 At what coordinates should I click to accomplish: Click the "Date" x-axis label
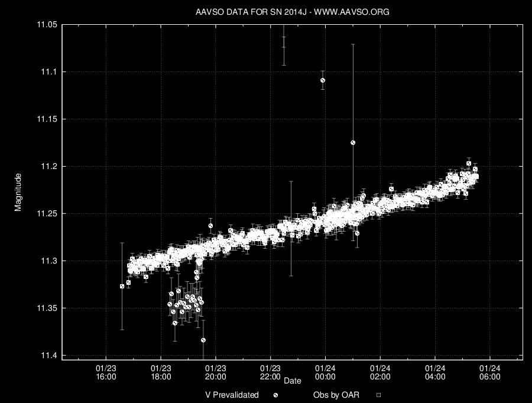click(293, 381)
